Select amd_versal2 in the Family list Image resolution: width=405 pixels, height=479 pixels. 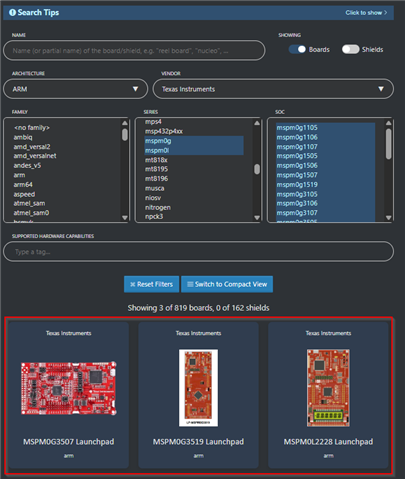click(32, 147)
